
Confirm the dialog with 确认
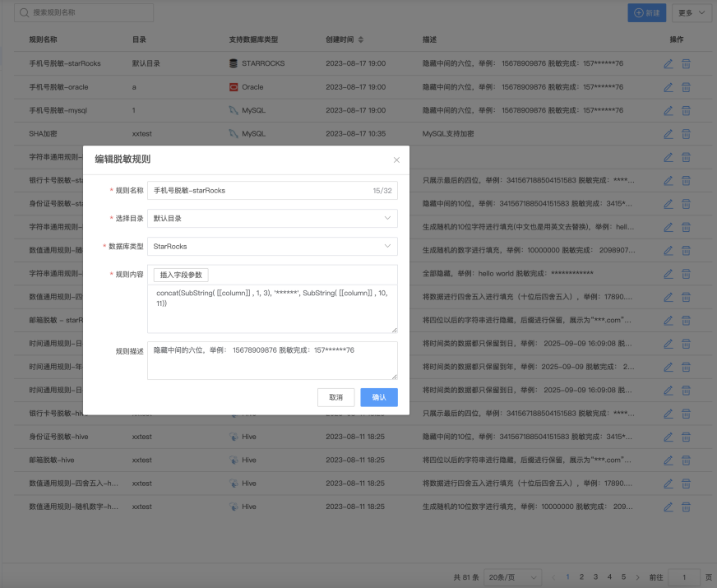point(378,397)
